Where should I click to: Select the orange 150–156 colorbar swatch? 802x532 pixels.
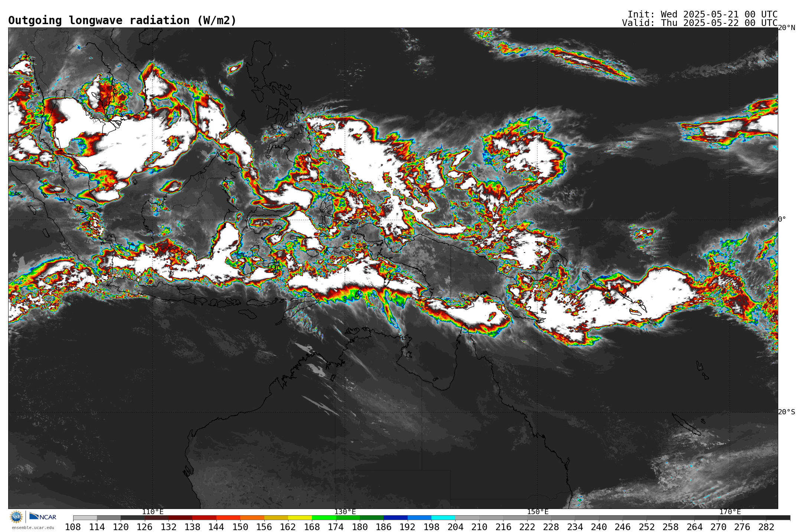click(x=252, y=518)
